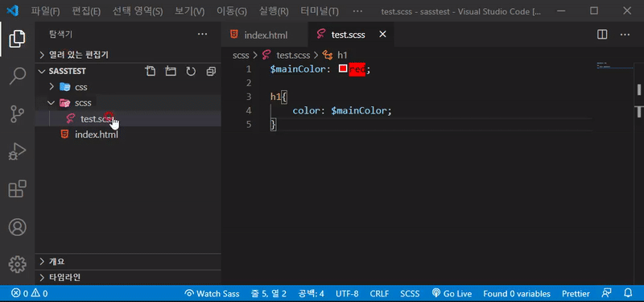Image resolution: width=644 pixels, height=302 pixels.
Task: Expand the 열려 있는 편집기 section
Action: tap(128, 55)
